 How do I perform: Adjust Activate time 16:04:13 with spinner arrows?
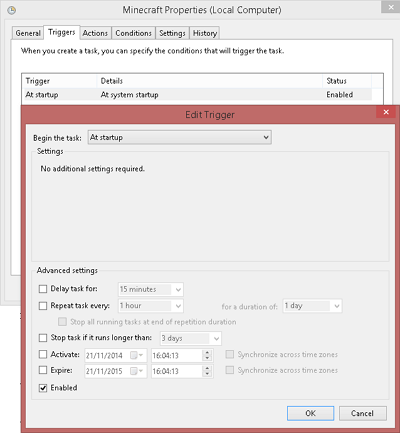tap(207, 355)
